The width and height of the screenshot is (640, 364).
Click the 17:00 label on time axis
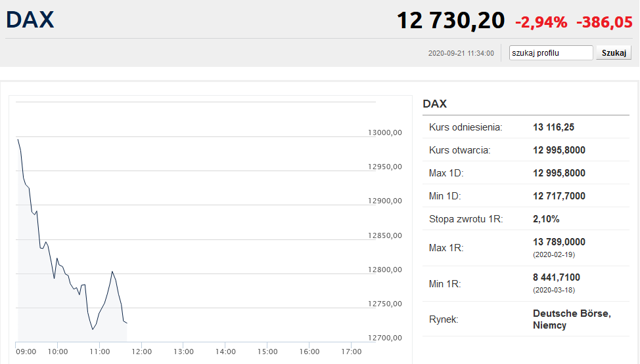[x=351, y=351]
